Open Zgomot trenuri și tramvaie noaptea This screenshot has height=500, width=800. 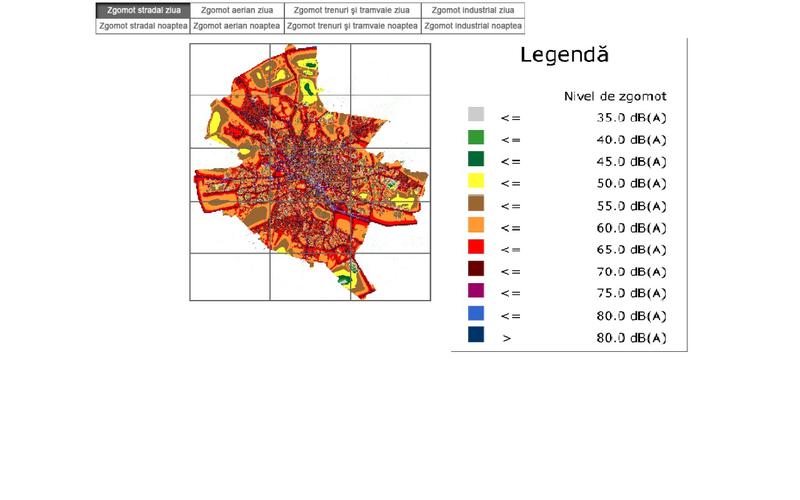click(352, 26)
